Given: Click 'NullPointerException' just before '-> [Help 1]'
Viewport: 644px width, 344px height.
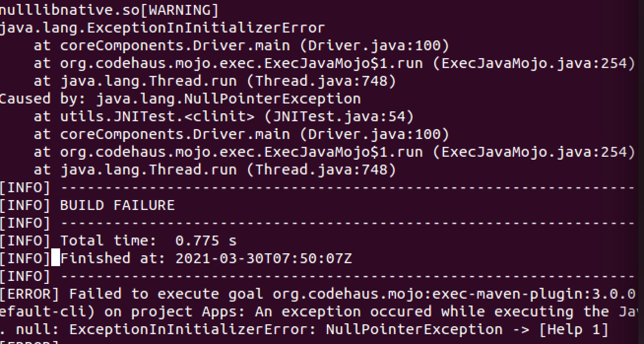Looking at the screenshot, I should pos(414,329).
